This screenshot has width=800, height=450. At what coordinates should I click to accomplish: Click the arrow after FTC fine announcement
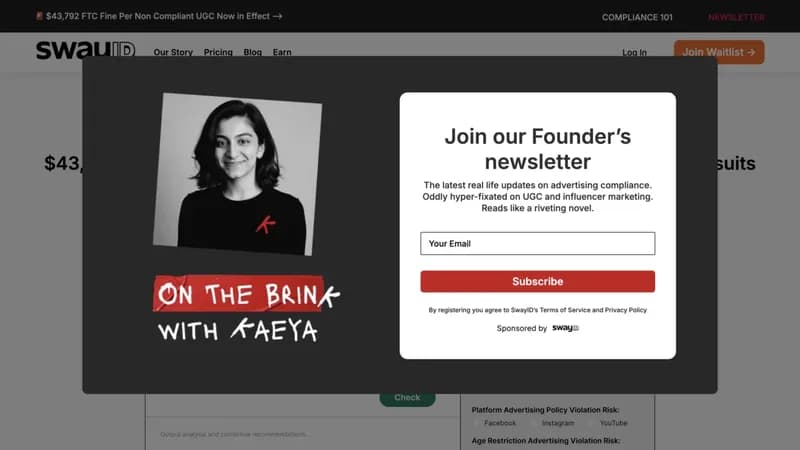[278, 16]
